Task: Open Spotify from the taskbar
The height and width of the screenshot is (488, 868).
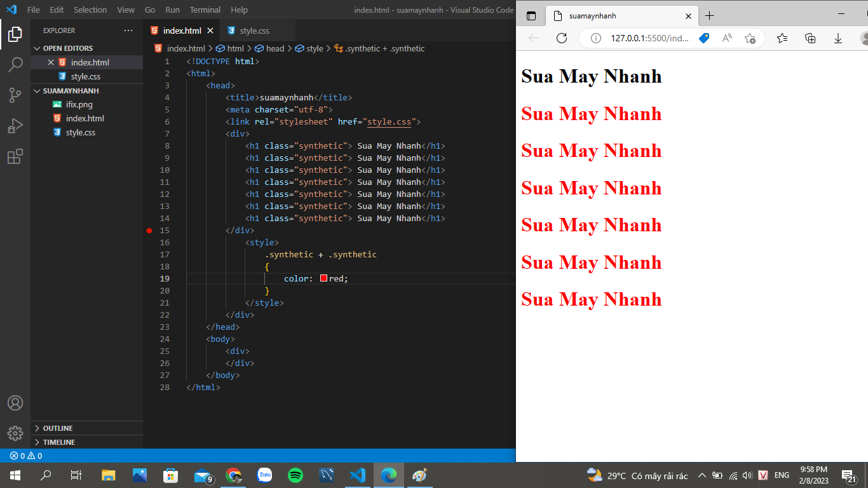Action: pos(295,475)
